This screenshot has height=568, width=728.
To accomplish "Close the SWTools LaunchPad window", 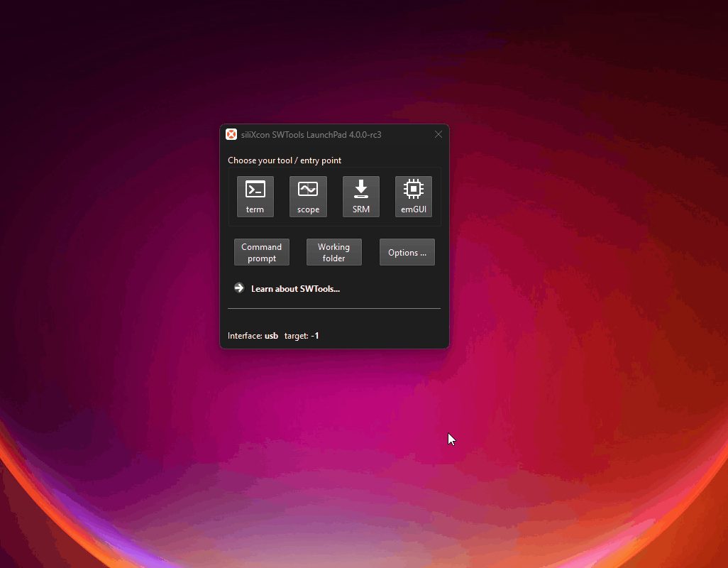I will tap(439, 134).
